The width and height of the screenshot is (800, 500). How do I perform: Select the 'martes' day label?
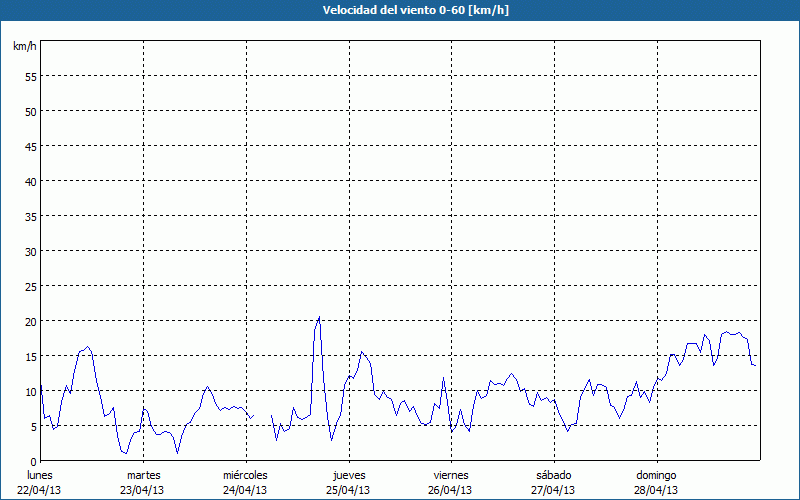click(143, 474)
